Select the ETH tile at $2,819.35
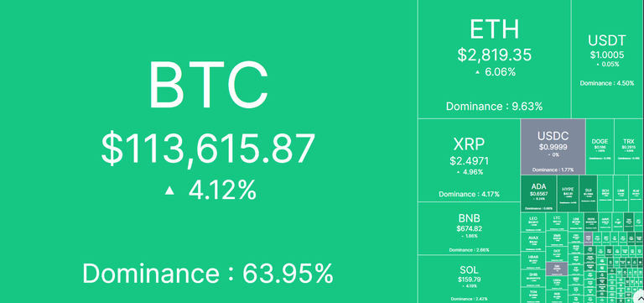Screen dimensions: 644x303 click(x=494, y=60)
